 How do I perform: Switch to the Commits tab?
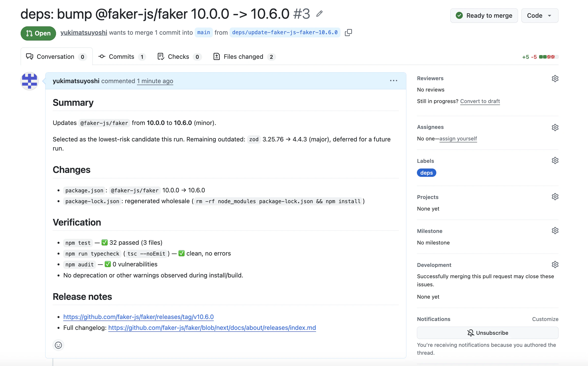122,57
